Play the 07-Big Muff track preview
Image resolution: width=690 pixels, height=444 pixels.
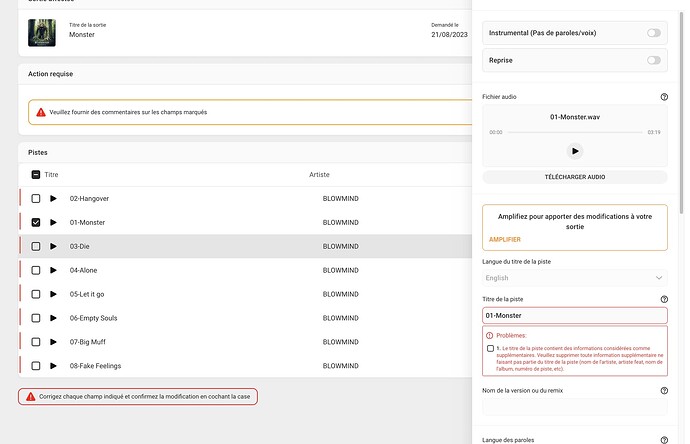pos(53,342)
